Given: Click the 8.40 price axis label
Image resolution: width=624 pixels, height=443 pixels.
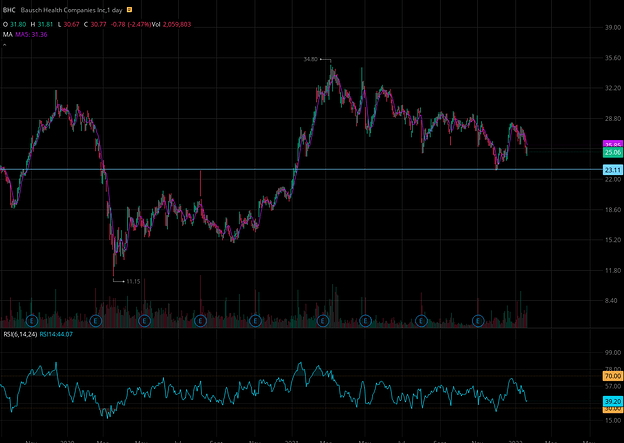Looking at the screenshot, I should pos(613,301).
